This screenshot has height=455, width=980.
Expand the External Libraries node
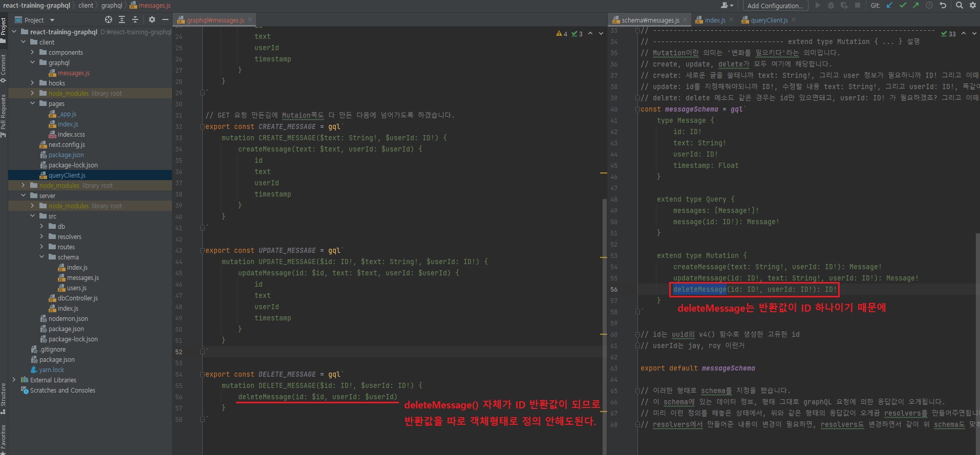click(x=14, y=380)
